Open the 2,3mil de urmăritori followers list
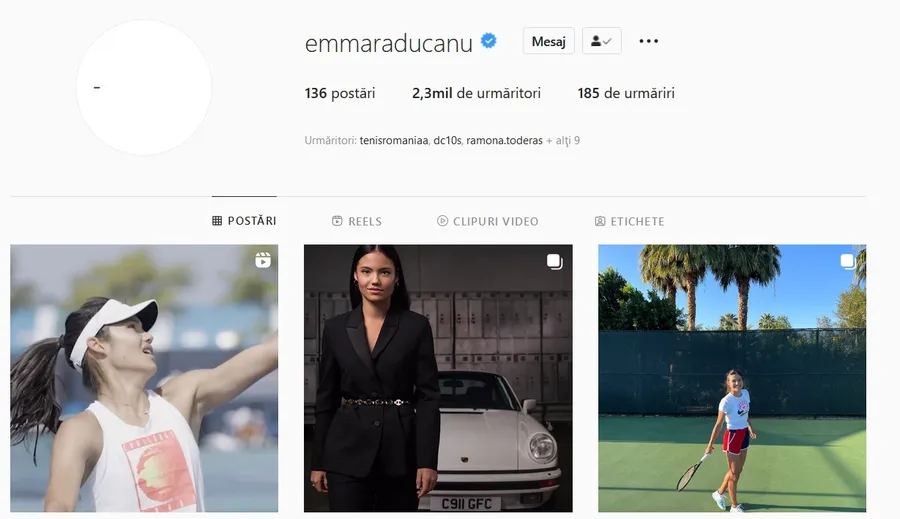Screen dimensions: 900x519 (x=476, y=93)
